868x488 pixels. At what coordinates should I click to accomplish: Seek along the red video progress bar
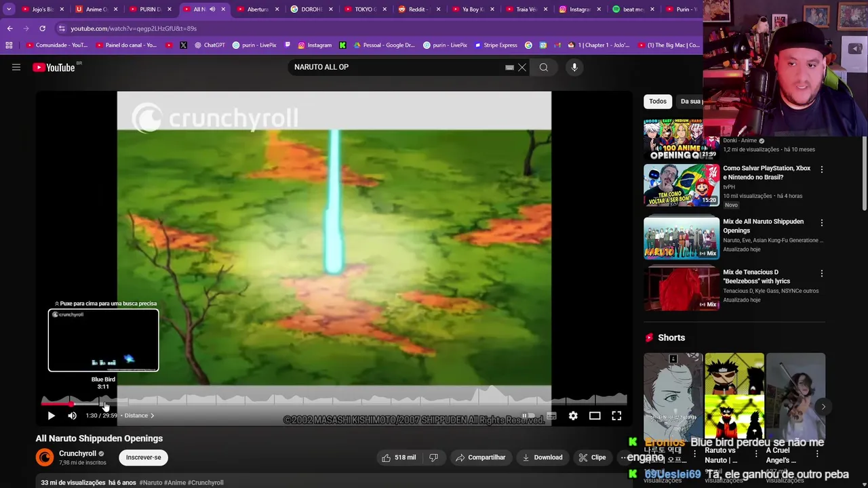57,403
